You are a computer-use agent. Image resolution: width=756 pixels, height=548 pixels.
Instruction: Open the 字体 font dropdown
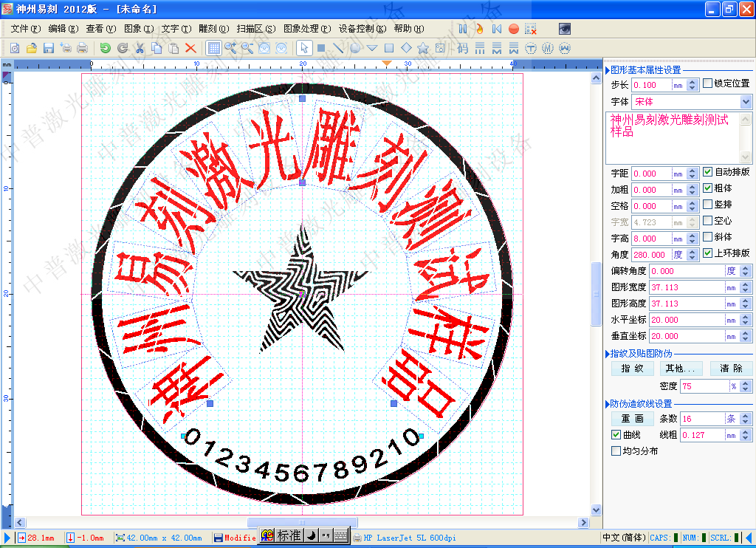tap(746, 101)
